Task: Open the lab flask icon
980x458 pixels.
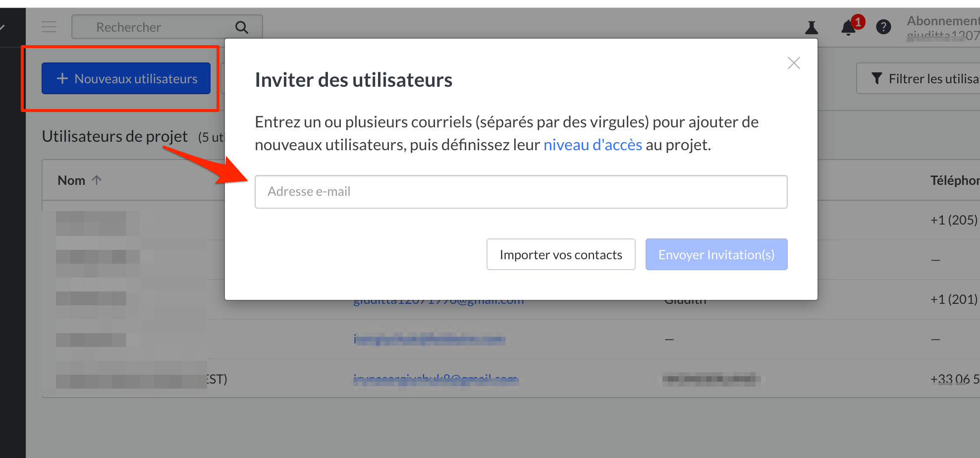Action: coord(811,28)
